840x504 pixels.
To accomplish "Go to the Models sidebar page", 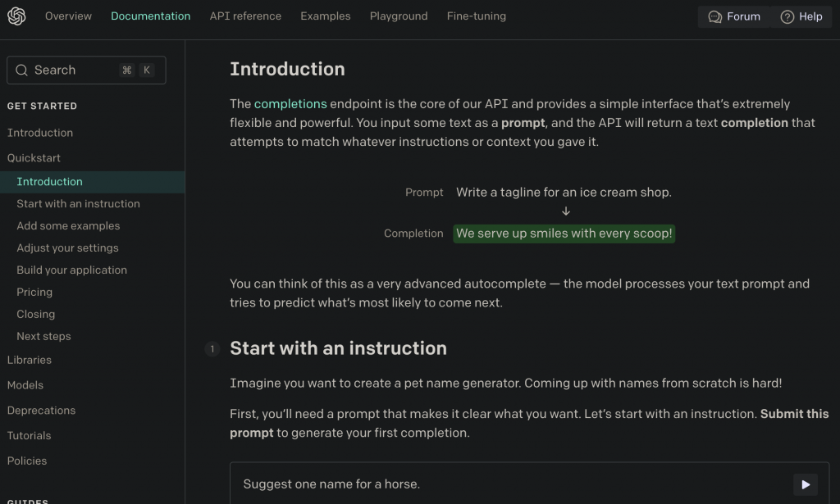I will (25, 385).
